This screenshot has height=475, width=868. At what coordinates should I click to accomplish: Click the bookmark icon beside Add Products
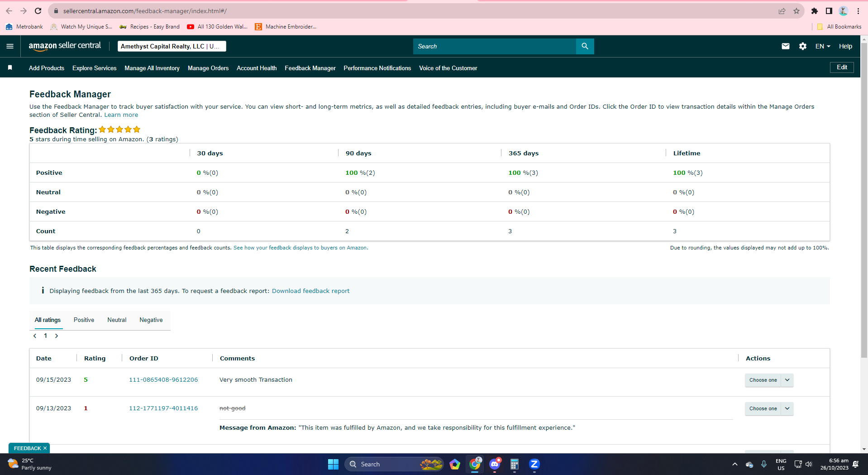point(10,68)
